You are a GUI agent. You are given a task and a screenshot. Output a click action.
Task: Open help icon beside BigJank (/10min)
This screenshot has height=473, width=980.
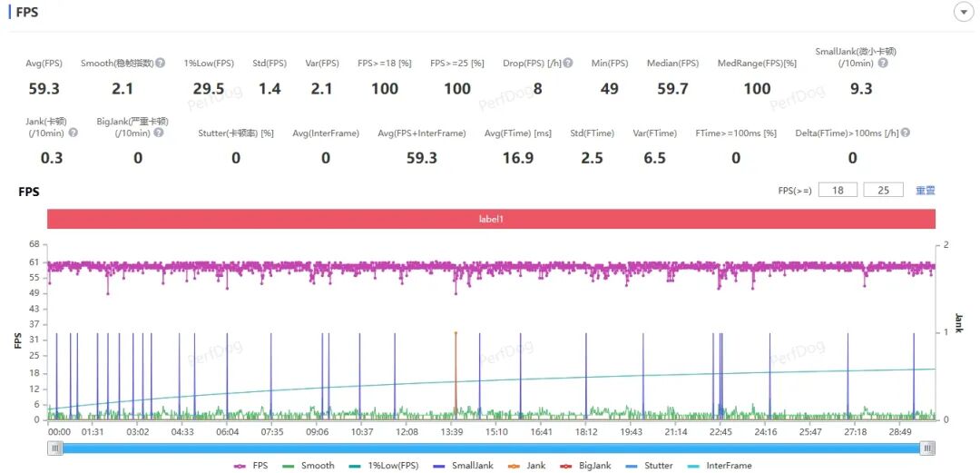coord(159,133)
